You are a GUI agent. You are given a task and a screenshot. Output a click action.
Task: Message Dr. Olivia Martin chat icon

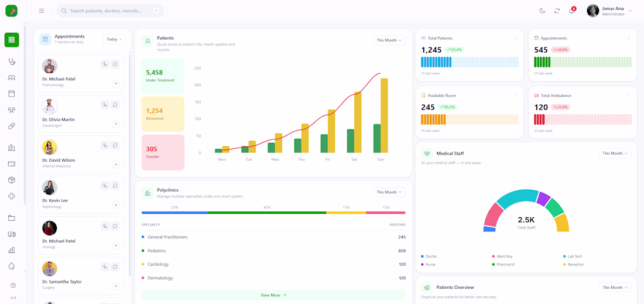(115, 105)
